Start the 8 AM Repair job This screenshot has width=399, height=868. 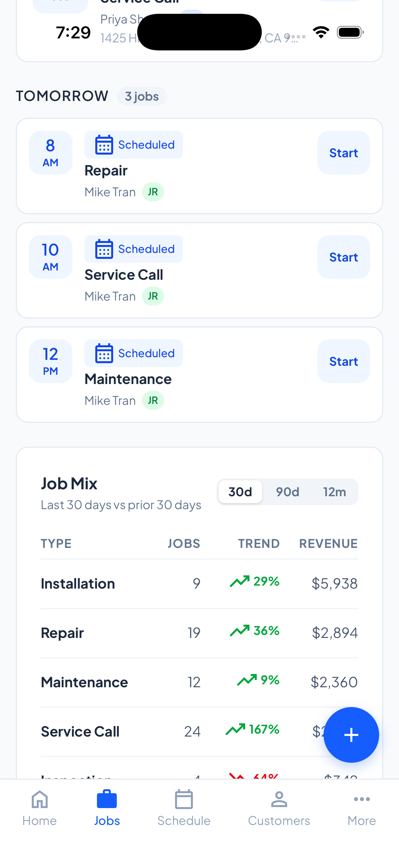(x=343, y=153)
